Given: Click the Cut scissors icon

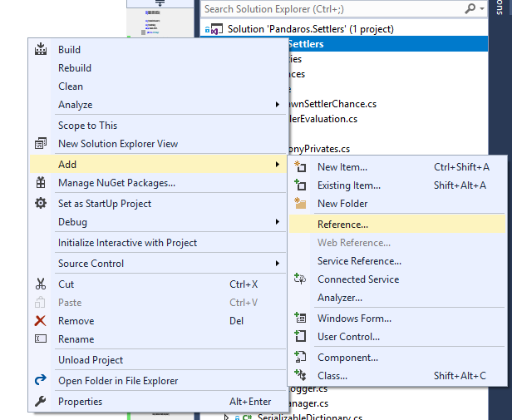Looking at the screenshot, I should coord(41,284).
